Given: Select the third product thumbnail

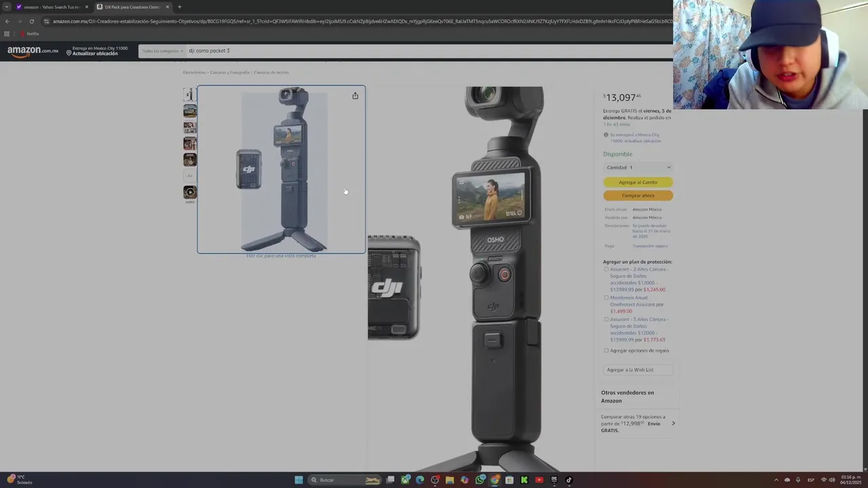Looking at the screenshot, I should coord(190,127).
